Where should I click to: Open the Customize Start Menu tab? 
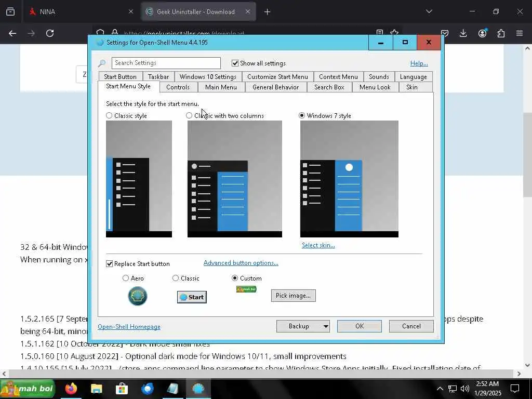tap(277, 77)
